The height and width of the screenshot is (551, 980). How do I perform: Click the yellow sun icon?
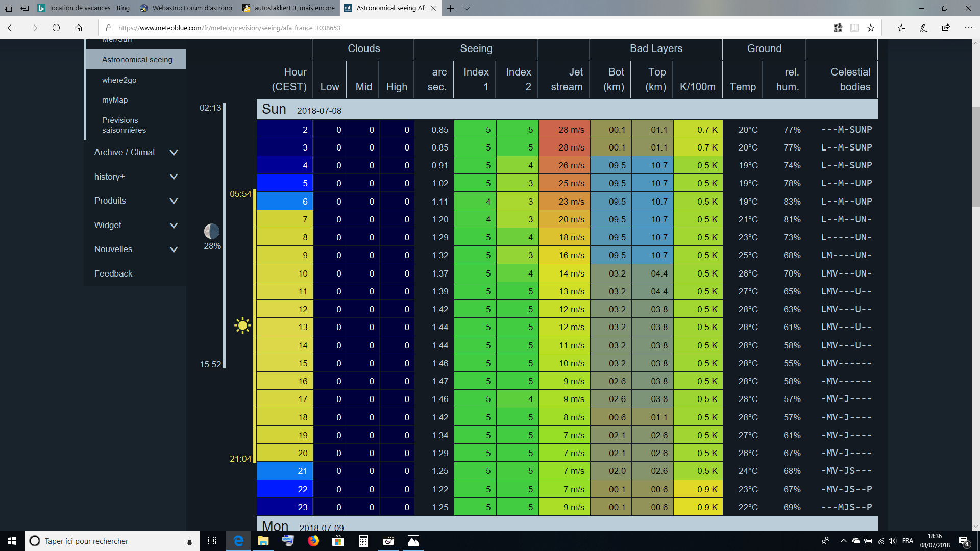[x=242, y=325]
